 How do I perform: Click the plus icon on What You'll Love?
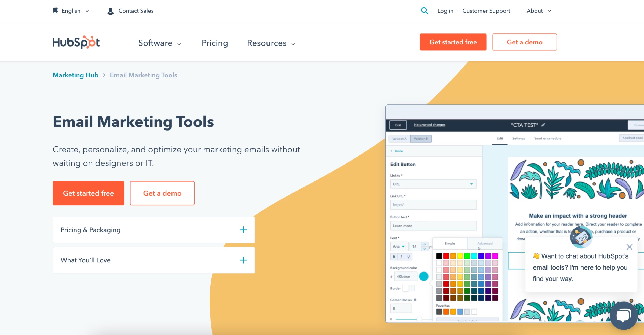click(x=243, y=260)
